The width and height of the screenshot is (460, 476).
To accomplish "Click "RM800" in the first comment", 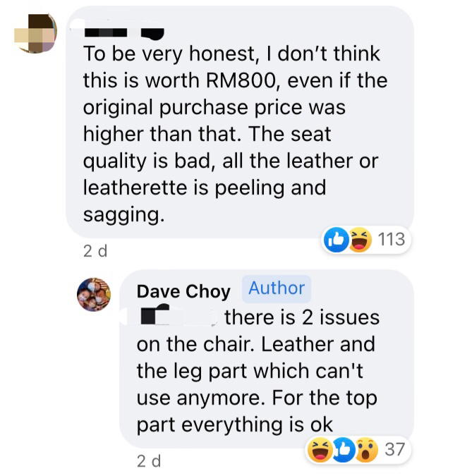I will coord(242,80).
